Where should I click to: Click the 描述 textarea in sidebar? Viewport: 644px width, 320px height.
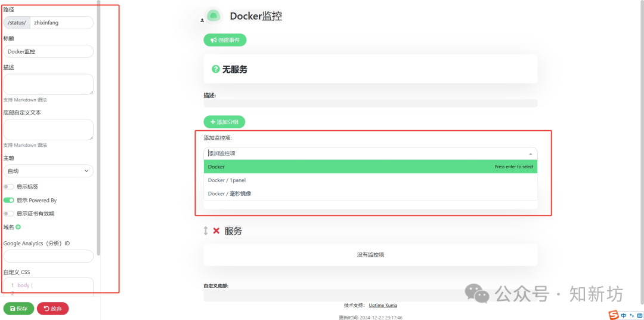point(48,84)
